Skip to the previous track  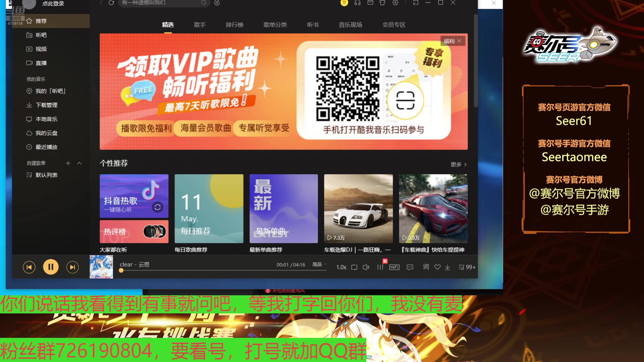[x=29, y=267]
